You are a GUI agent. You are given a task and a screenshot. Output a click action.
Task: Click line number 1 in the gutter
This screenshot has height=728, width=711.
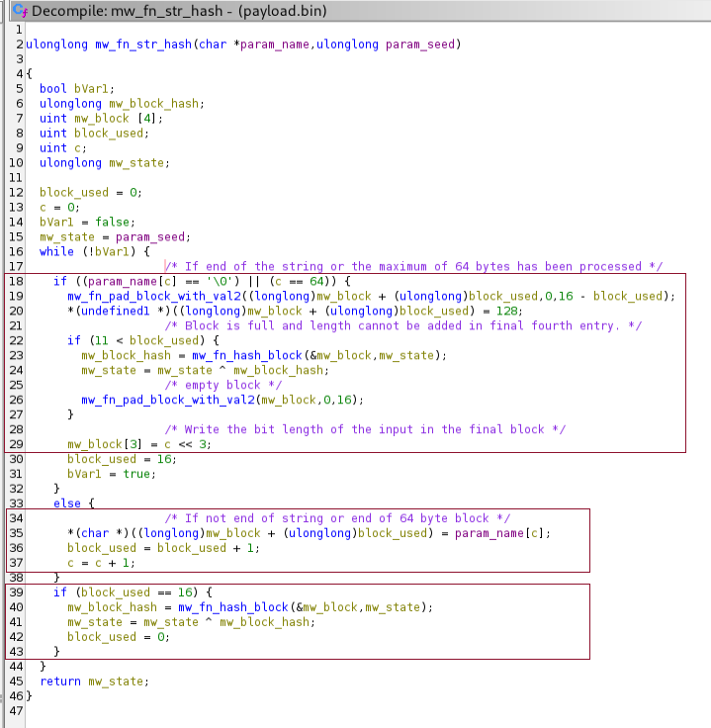click(x=19, y=30)
